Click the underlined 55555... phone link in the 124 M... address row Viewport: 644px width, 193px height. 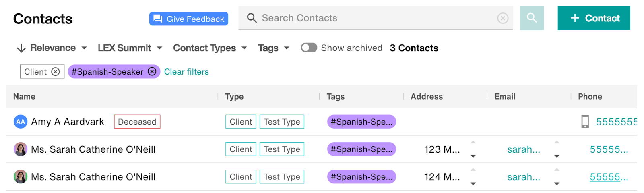(x=609, y=177)
